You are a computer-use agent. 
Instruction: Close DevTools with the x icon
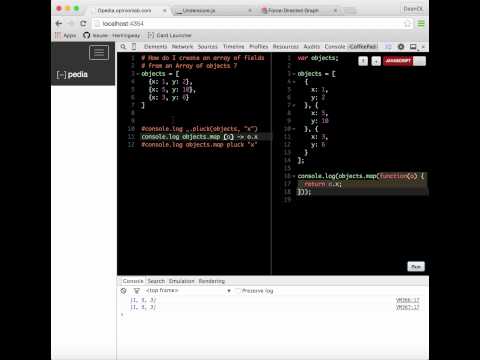point(423,47)
